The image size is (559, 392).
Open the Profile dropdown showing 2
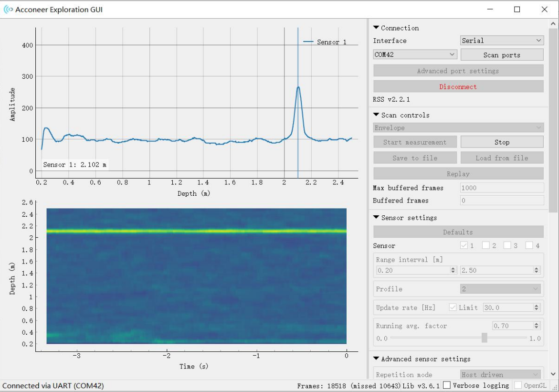[500, 289]
